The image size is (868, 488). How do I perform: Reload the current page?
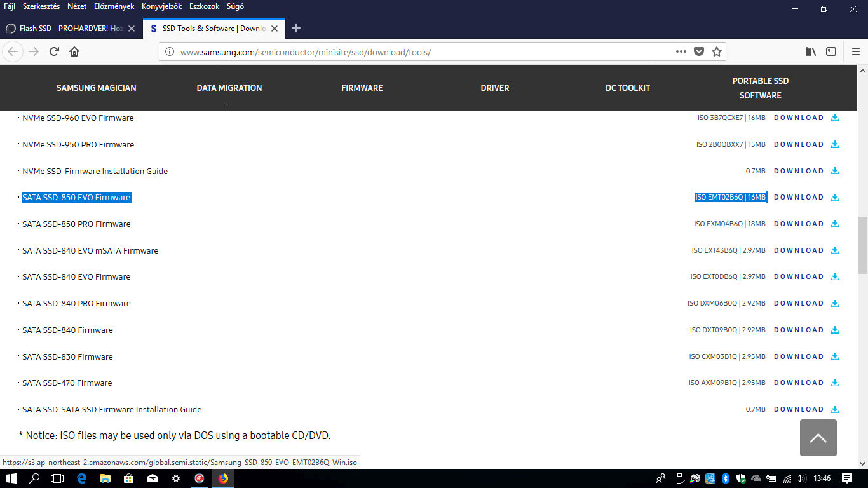pyautogui.click(x=55, y=51)
